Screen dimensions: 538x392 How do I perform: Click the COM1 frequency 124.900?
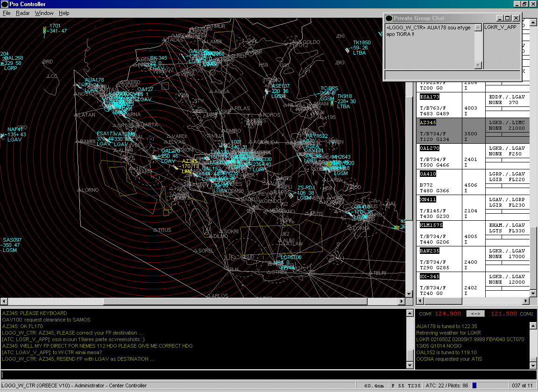coord(448,314)
